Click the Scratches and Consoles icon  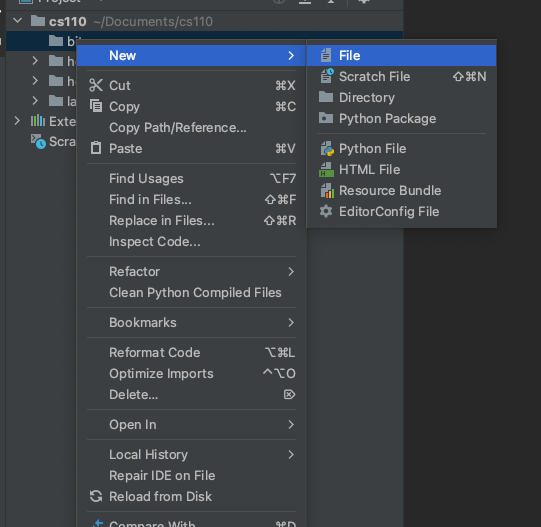tap(38, 141)
